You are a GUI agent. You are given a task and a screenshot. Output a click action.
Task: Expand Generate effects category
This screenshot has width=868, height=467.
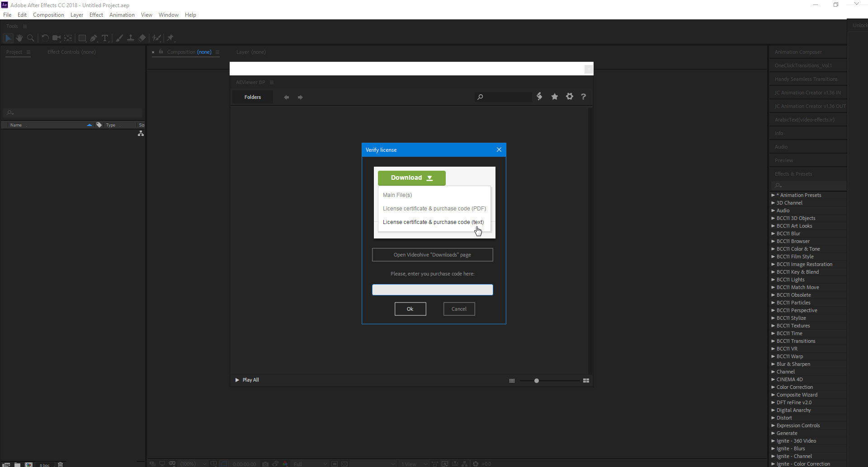coord(773,433)
